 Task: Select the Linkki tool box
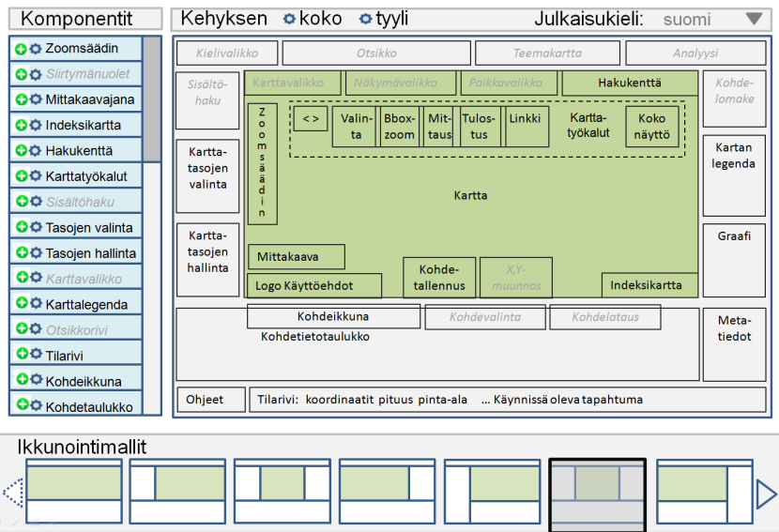pos(526,126)
